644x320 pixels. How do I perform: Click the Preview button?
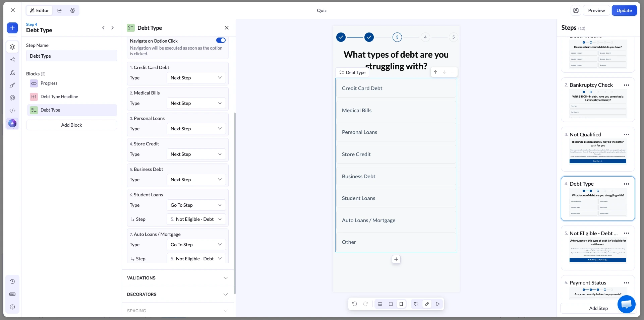coord(596,10)
